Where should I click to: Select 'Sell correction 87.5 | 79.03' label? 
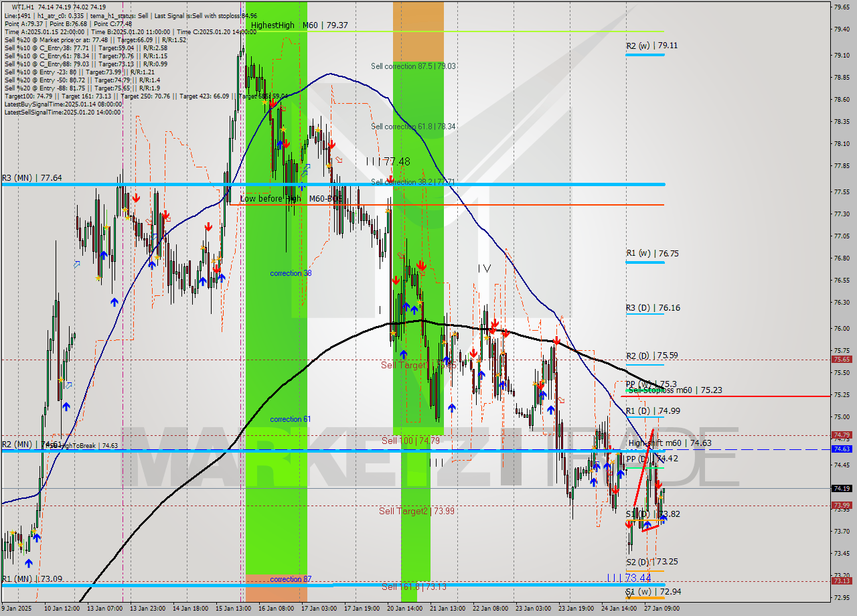point(413,66)
